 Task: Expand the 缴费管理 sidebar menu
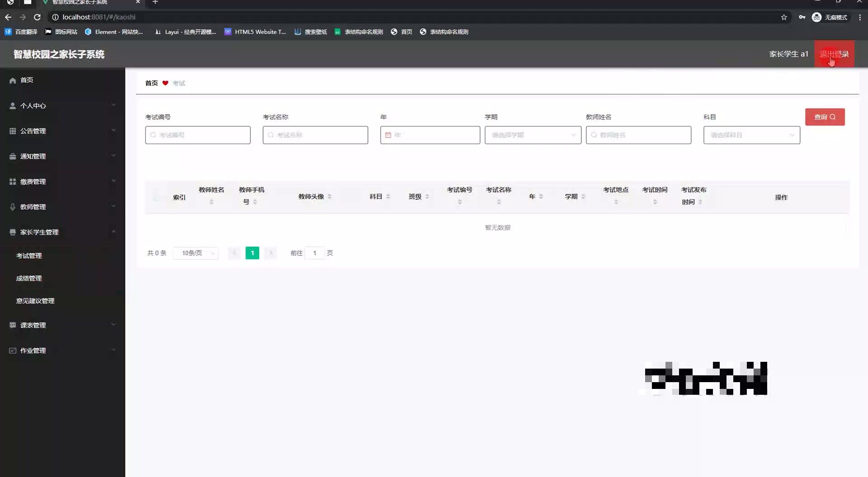(62, 181)
